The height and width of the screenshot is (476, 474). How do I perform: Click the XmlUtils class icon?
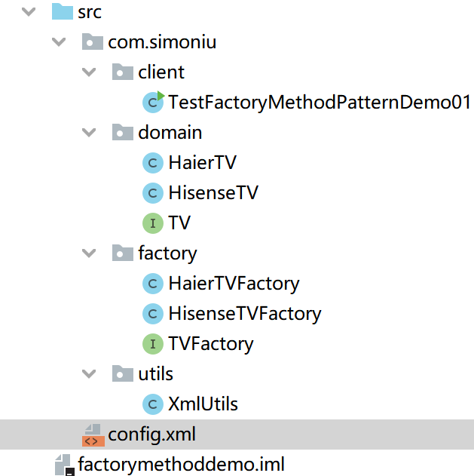tap(153, 404)
